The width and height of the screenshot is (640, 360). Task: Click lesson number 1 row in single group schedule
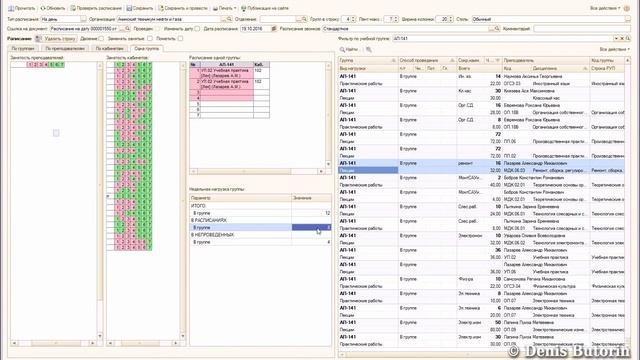[229, 73]
